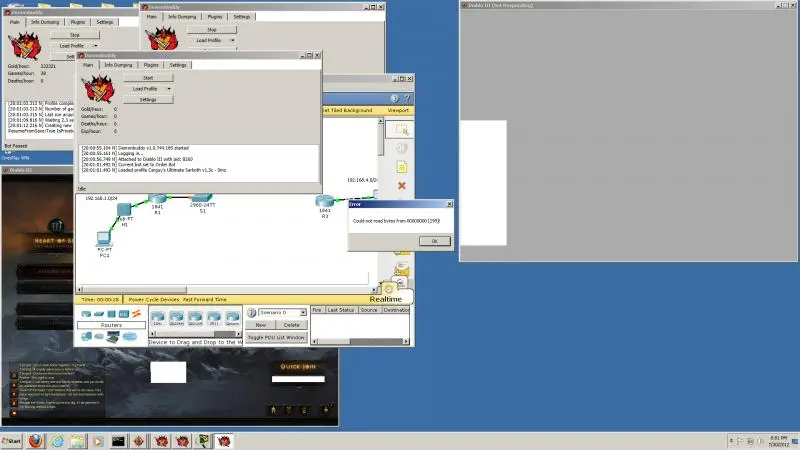Image resolution: width=800 pixels, height=450 pixels.
Task: Select PC1 on the workspace
Action: click(104, 239)
